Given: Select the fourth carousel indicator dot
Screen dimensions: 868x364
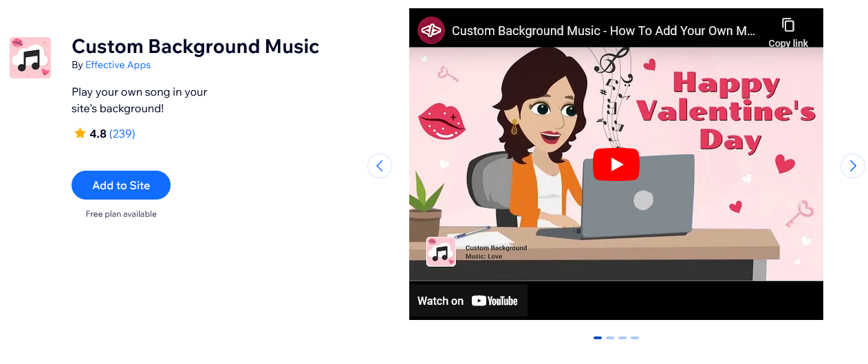Looking at the screenshot, I should click(635, 338).
